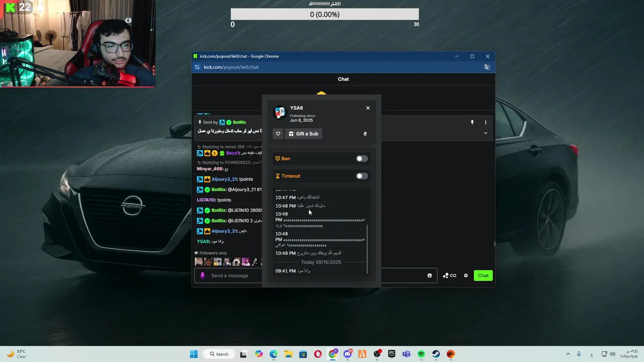Click the YSA6 name in user card
Image resolution: width=644 pixels, height=362 pixels.
pyautogui.click(x=296, y=108)
